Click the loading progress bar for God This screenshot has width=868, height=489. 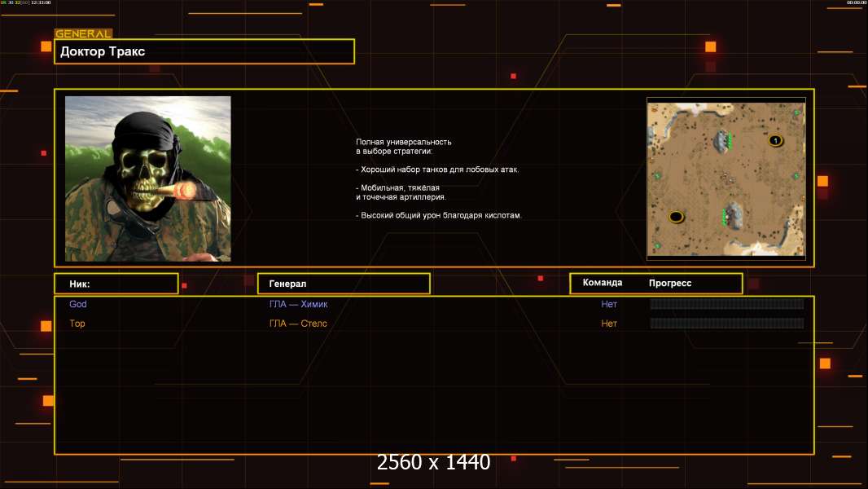point(726,304)
